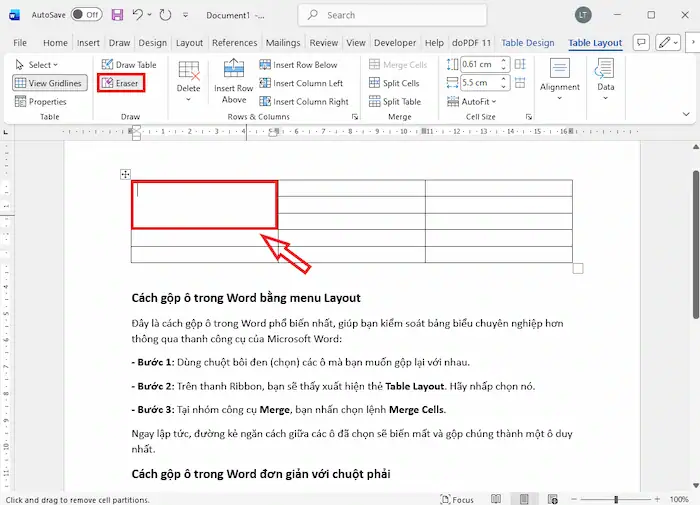
Task: Click Insert Row Above
Action: 233,81
